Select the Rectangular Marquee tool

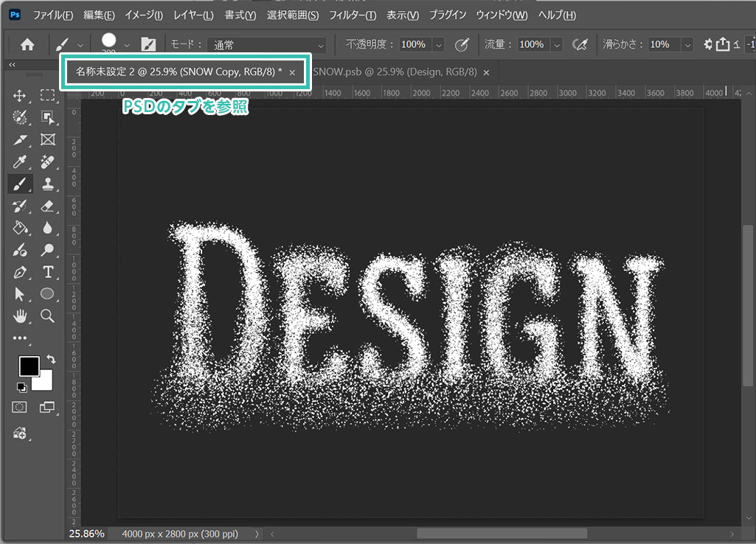point(48,95)
